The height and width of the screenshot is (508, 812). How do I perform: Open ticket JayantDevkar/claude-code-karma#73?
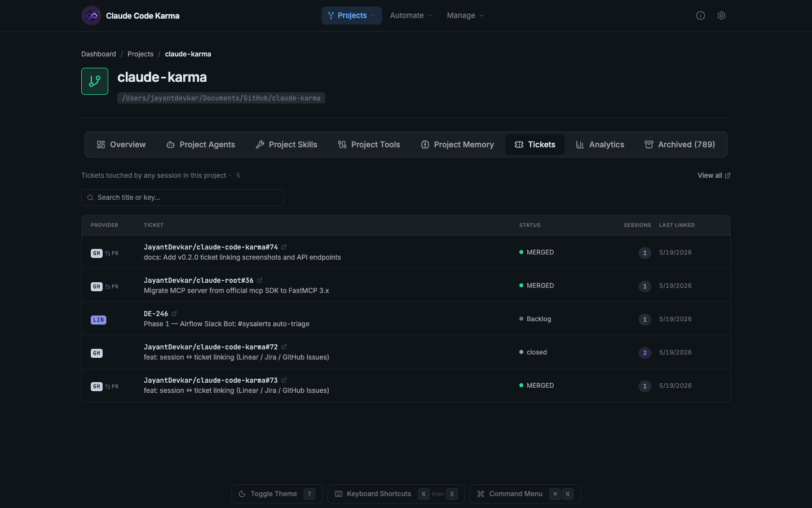211,380
